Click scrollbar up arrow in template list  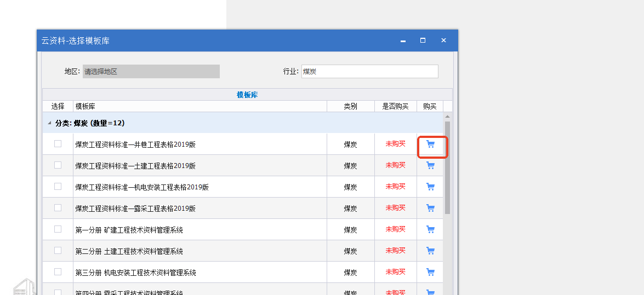pos(447,117)
